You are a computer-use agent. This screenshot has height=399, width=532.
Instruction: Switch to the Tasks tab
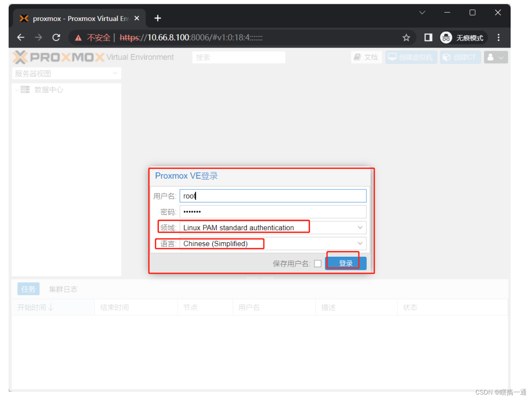coord(28,289)
